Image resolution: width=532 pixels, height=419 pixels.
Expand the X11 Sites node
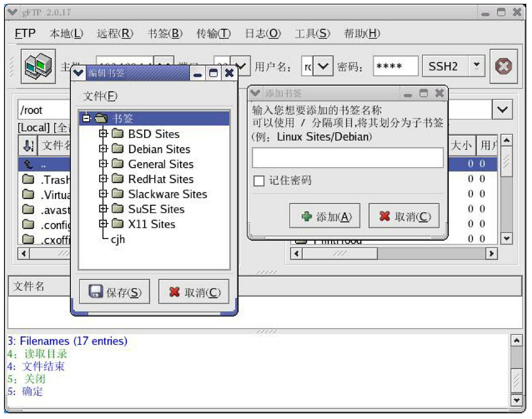103,224
